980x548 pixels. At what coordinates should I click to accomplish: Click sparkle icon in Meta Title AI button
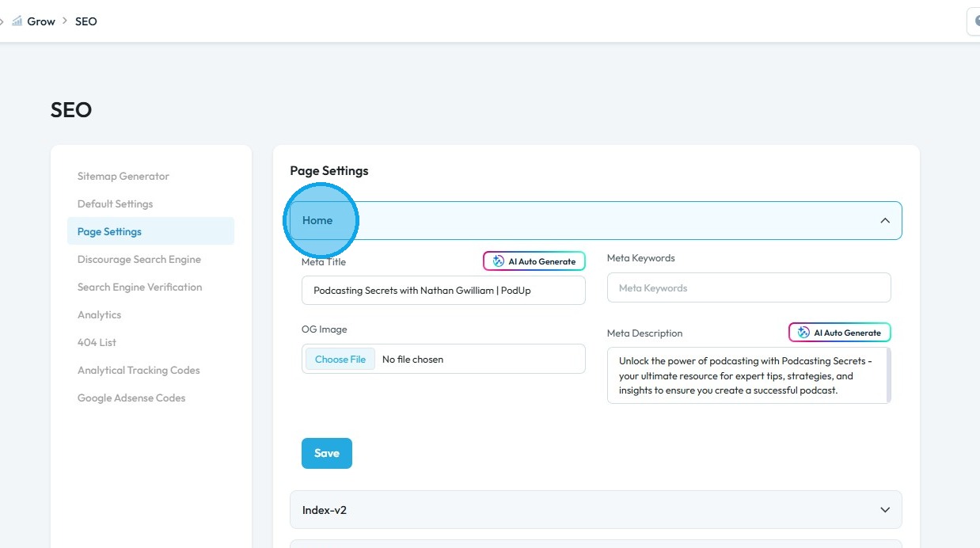(x=498, y=261)
